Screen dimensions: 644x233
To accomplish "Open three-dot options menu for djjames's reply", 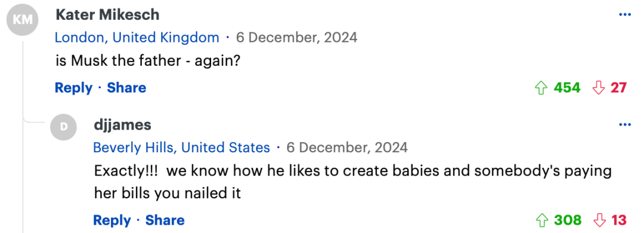I will 625,124.
